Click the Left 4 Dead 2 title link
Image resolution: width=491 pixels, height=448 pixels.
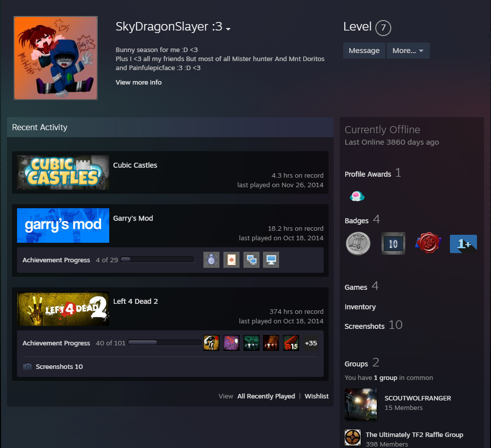pos(135,301)
